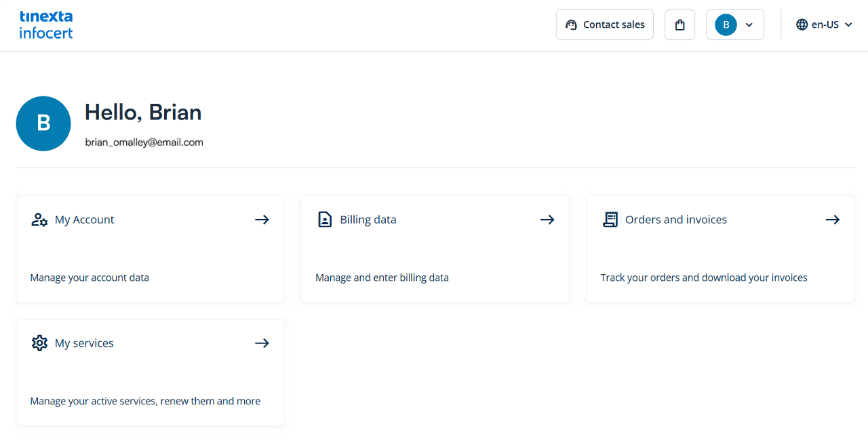Click the arrow on My Account card
The image size is (868, 443).
click(262, 220)
